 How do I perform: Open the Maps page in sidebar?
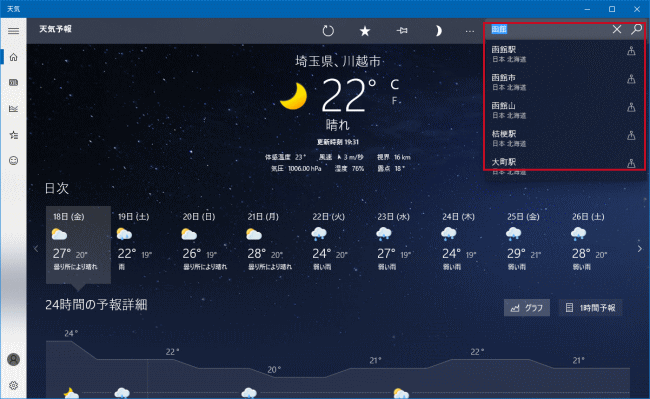(13, 83)
